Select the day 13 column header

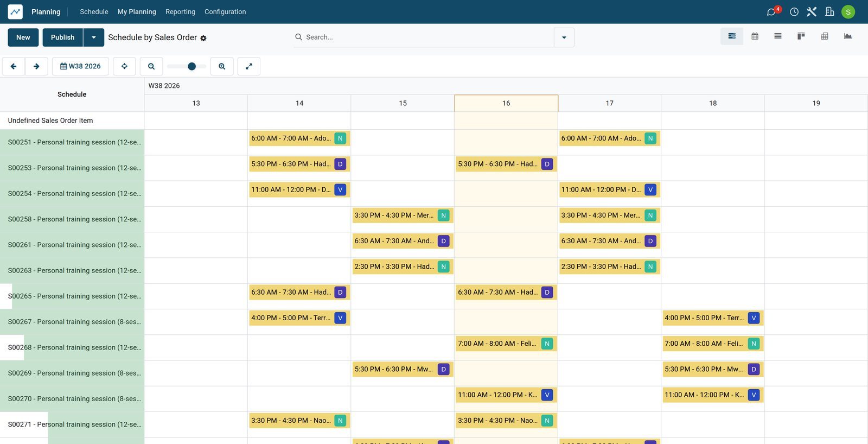[x=196, y=103]
